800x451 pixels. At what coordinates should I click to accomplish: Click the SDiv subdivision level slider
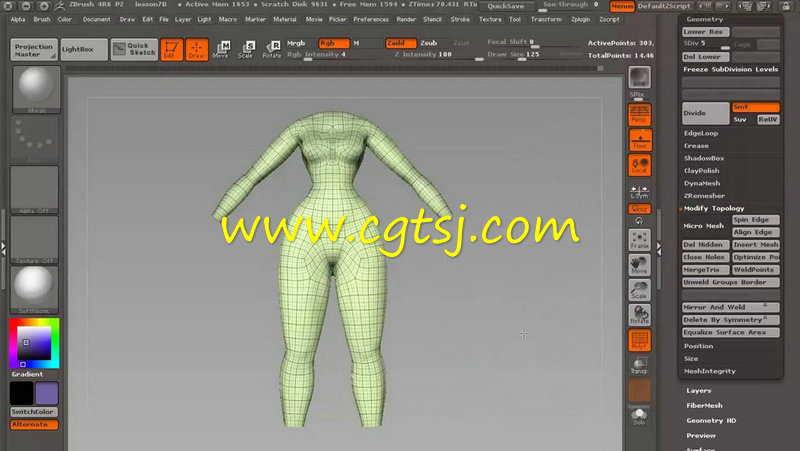coord(706,44)
